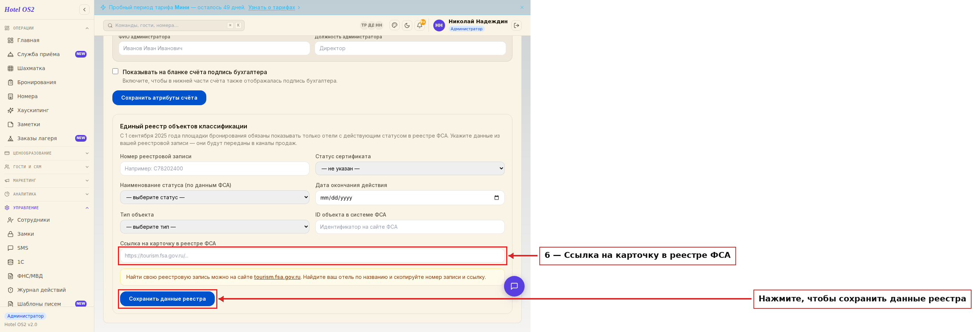Dismiss the trial period banner

(522, 7)
